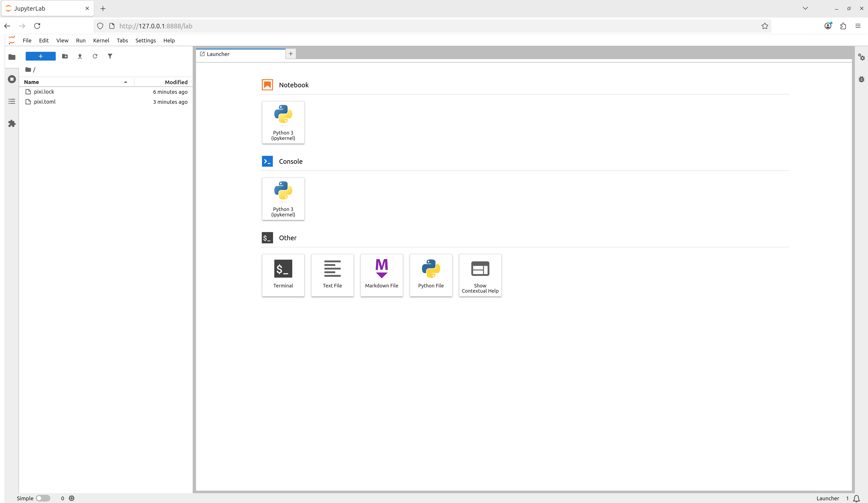
Task: Click "3 minutes ago" modified entry
Action: click(x=170, y=102)
